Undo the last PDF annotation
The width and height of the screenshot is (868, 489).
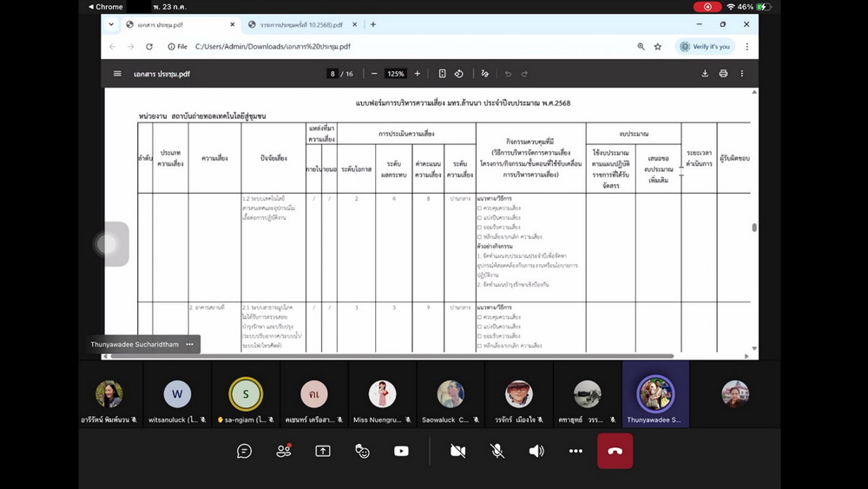508,74
